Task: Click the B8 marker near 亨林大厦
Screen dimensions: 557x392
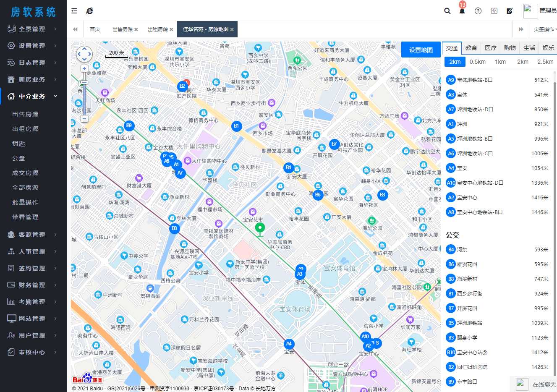Action: [174, 229]
